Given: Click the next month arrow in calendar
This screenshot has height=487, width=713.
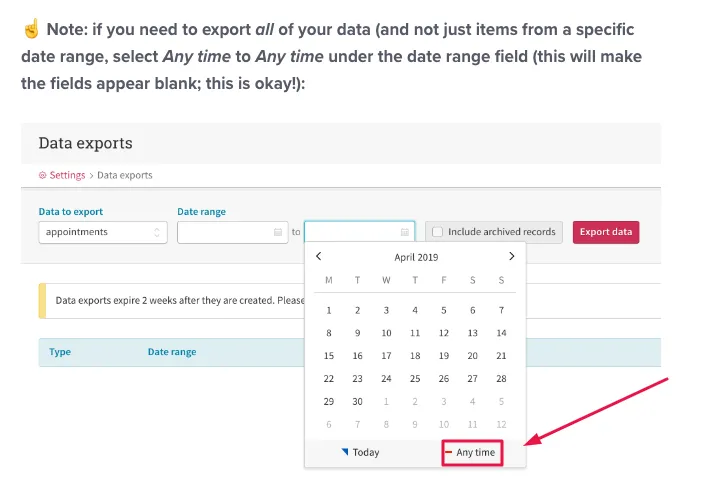Looking at the screenshot, I should [512, 256].
